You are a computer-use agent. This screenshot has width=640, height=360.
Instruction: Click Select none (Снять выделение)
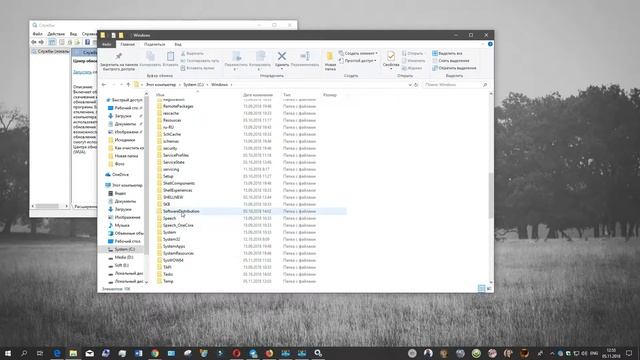pos(451,61)
